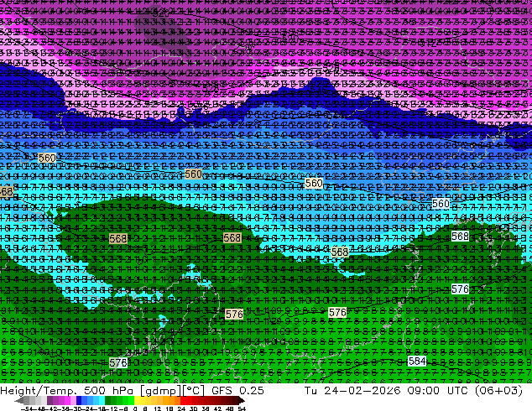Click the "Tu" weekday abbreviation
Image resolution: width=532 pixels, height=411 pixels.
[x=311, y=390]
